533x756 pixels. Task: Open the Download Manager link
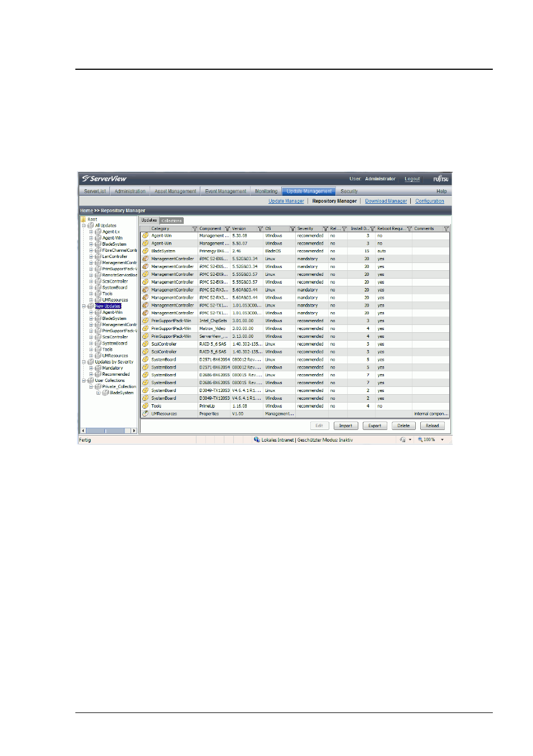(x=386, y=201)
